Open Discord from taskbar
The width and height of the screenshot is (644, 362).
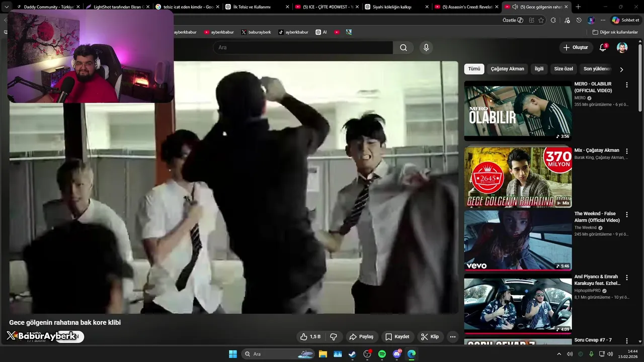click(x=396, y=354)
